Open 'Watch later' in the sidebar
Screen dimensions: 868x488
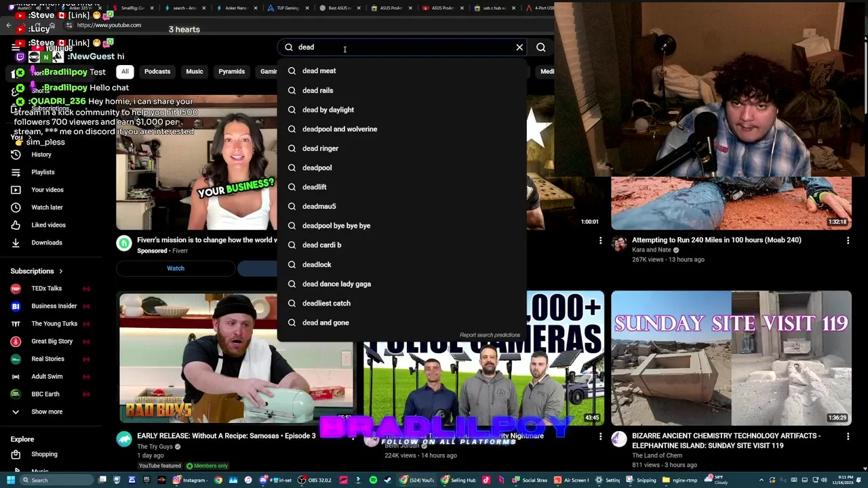coord(47,207)
